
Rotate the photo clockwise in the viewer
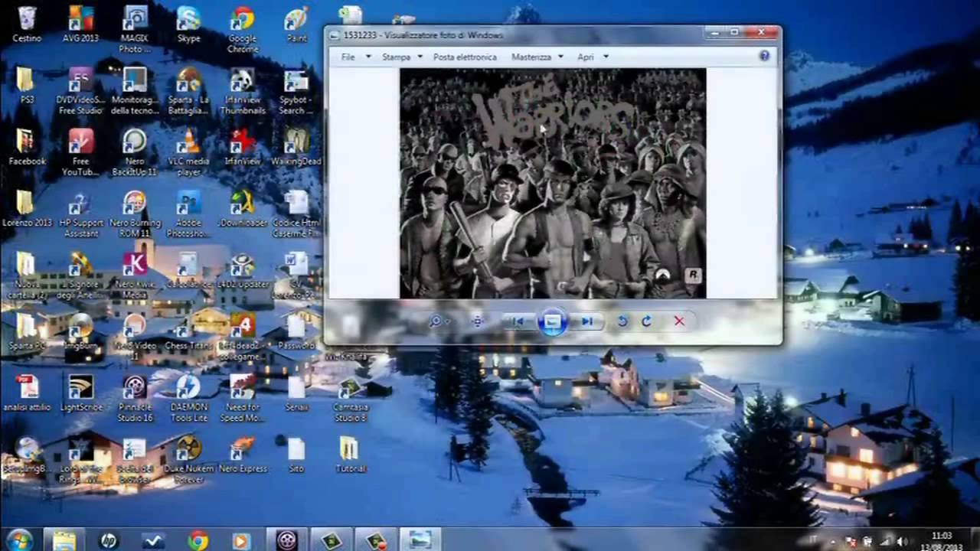pyautogui.click(x=646, y=321)
